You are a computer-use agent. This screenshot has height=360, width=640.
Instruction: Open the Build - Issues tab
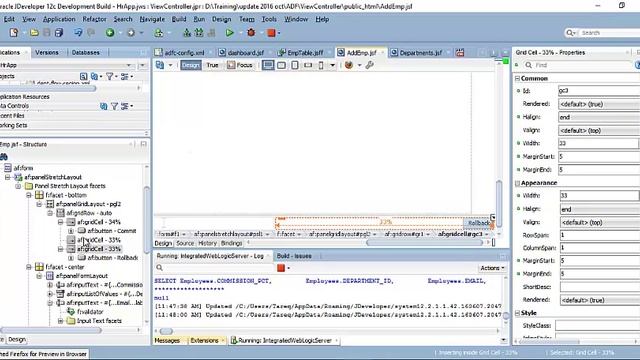tap(294, 256)
